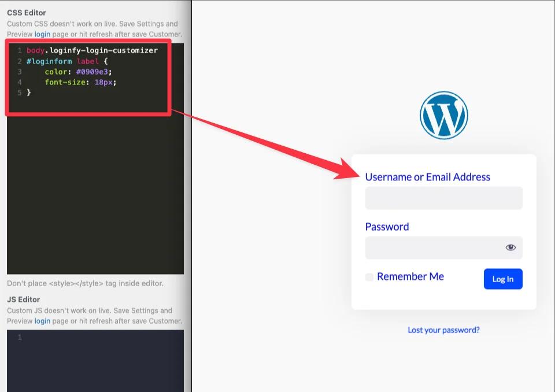555x392 pixels.
Task: Open the Lost your password? link
Action: pyautogui.click(x=443, y=330)
